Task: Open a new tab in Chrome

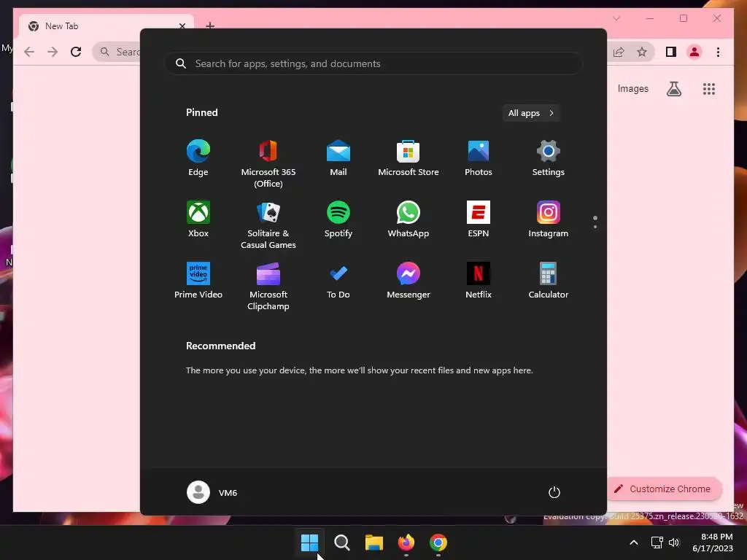Action: coord(210,26)
